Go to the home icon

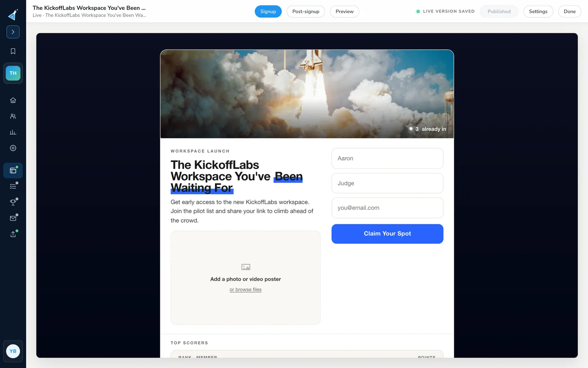pyautogui.click(x=13, y=100)
